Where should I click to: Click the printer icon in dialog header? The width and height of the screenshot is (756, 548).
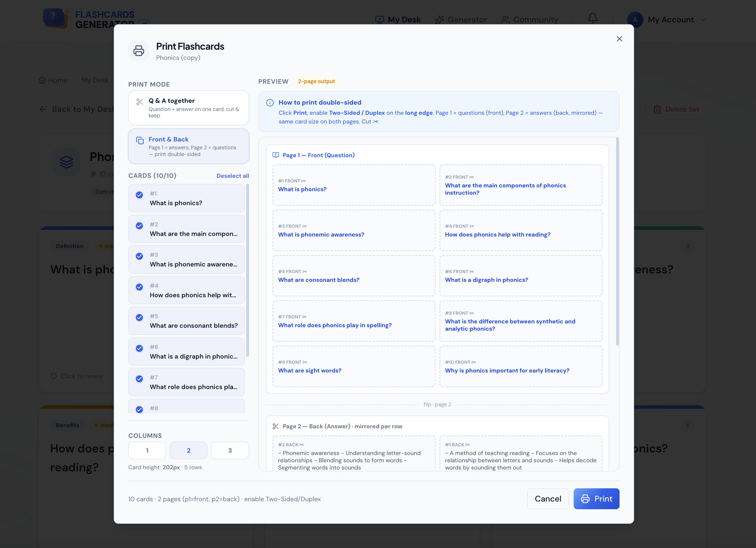(139, 51)
